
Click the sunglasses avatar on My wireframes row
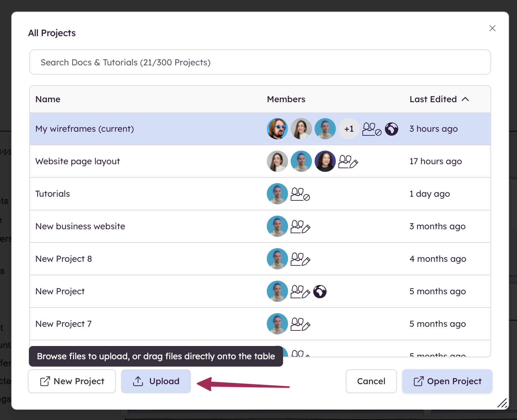click(x=277, y=129)
